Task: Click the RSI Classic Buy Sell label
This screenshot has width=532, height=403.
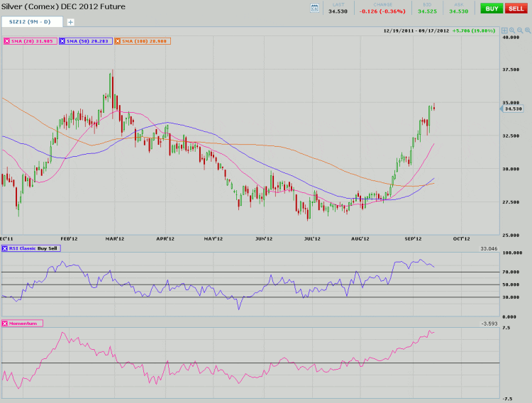Action: tap(35, 248)
